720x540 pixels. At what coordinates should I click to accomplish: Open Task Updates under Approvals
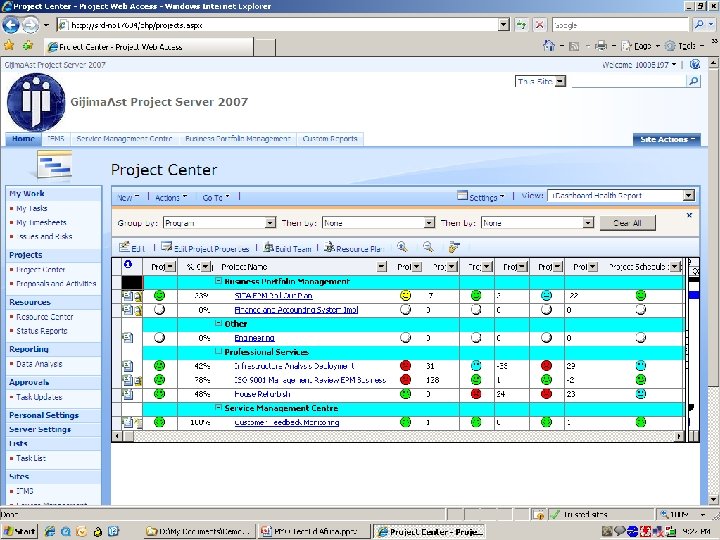tap(39, 397)
